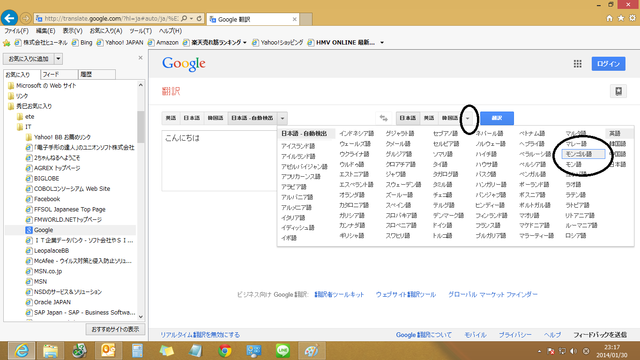640x360 pixels.
Task: Open the ツール(T) menu
Action: click(140, 31)
